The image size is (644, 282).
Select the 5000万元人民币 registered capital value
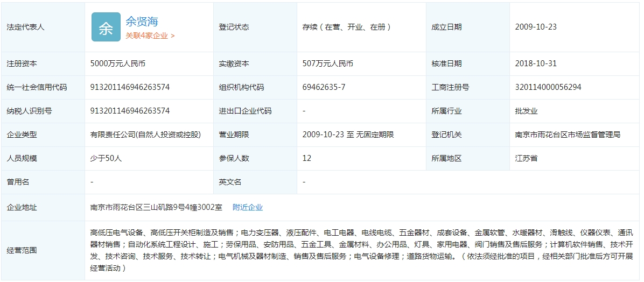click(117, 64)
